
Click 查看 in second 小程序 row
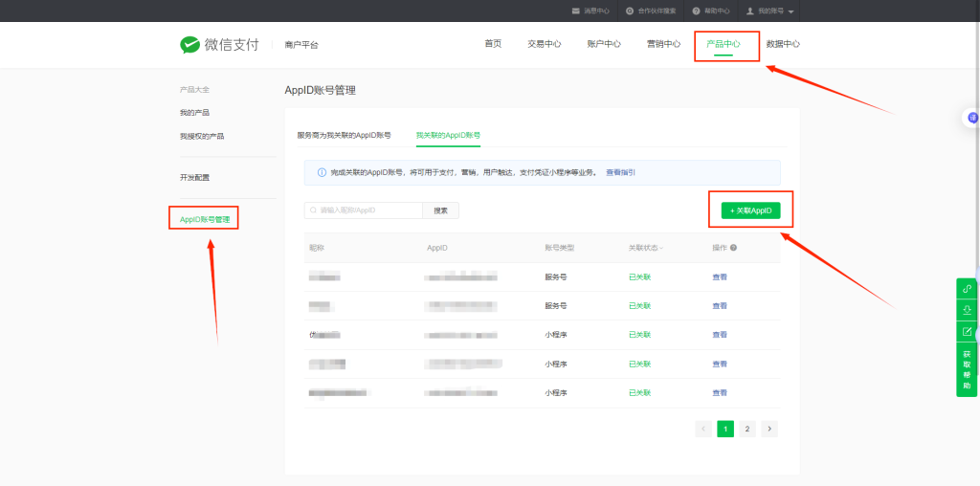[720, 364]
